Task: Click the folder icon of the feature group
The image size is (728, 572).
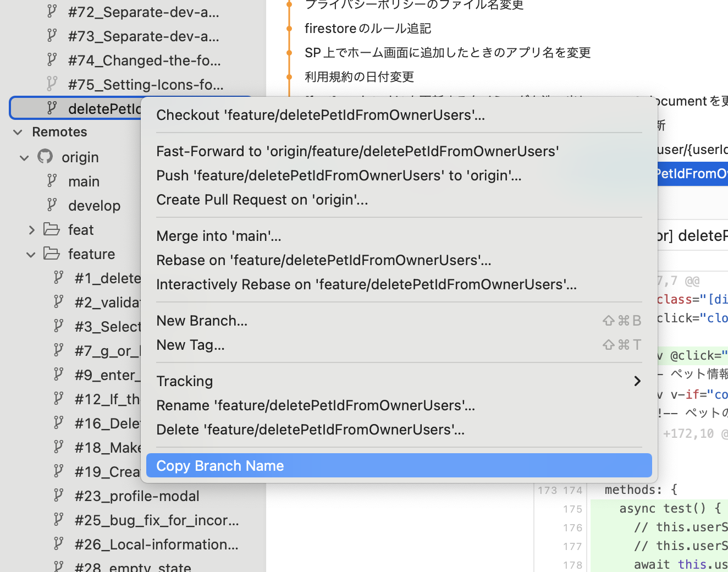Action: 52,254
